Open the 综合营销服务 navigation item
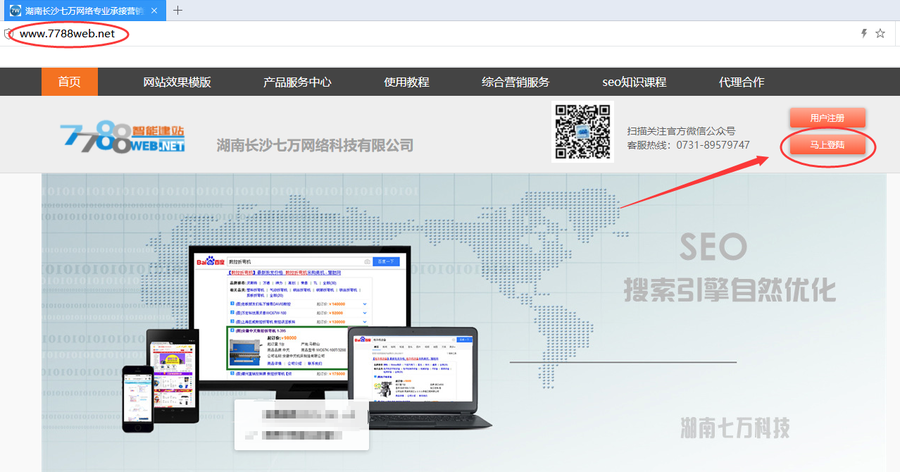The image size is (900, 472). [515, 82]
